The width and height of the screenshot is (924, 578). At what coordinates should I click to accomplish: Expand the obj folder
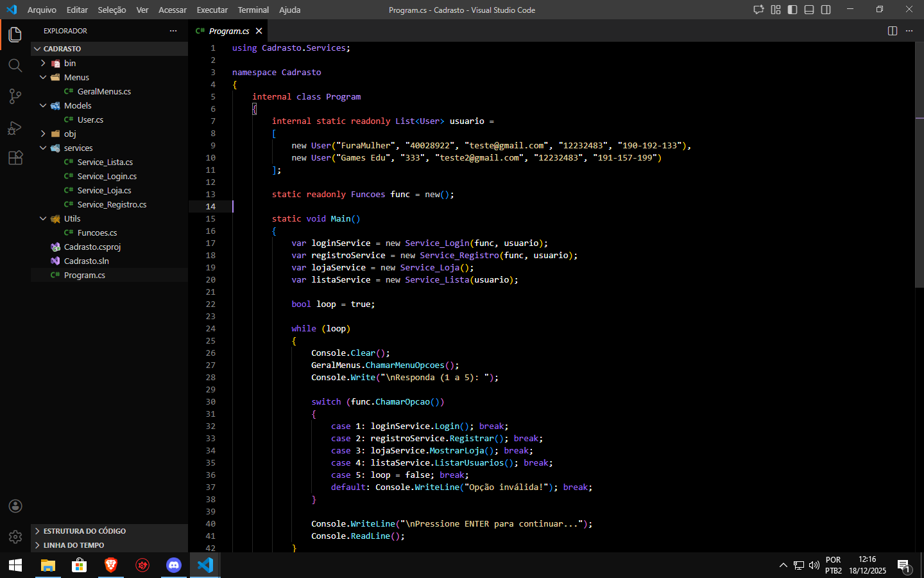pyautogui.click(x=109, y=134)
